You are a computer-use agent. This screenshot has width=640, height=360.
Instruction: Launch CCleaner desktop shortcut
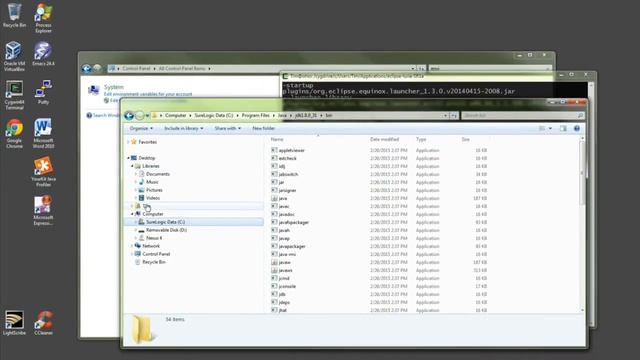tap(43, 323)
